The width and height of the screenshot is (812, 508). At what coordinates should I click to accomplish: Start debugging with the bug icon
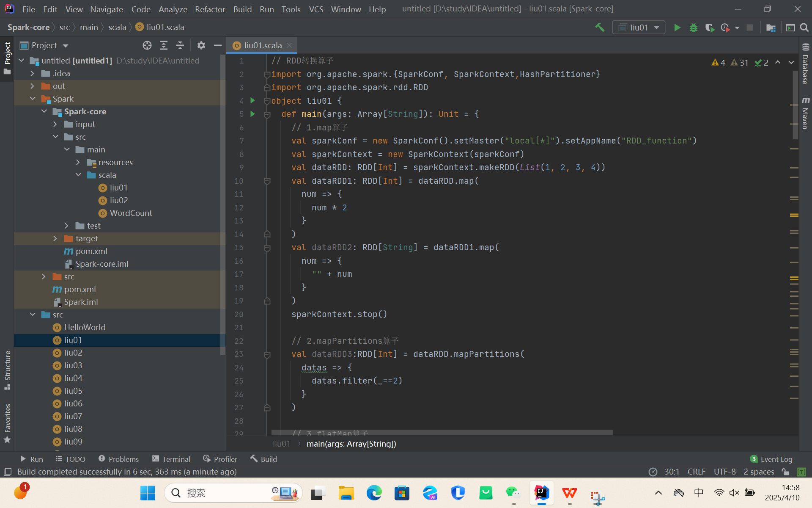click(694, 28)
